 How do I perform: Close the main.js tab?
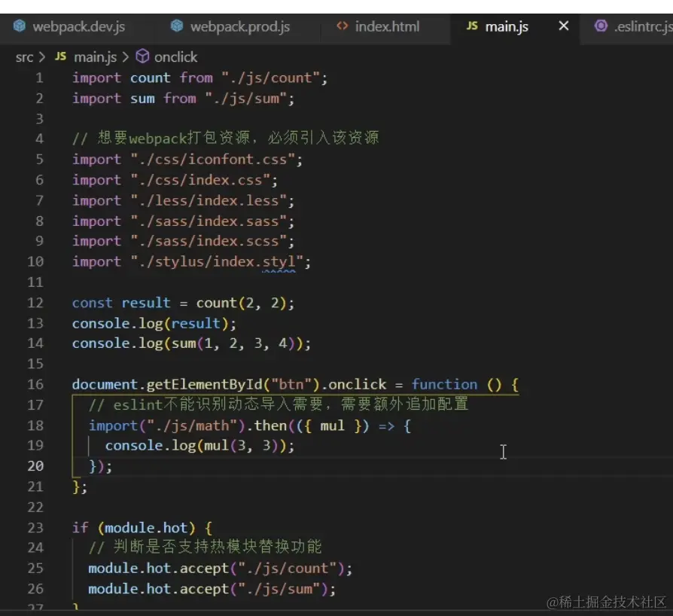(564, 26)
